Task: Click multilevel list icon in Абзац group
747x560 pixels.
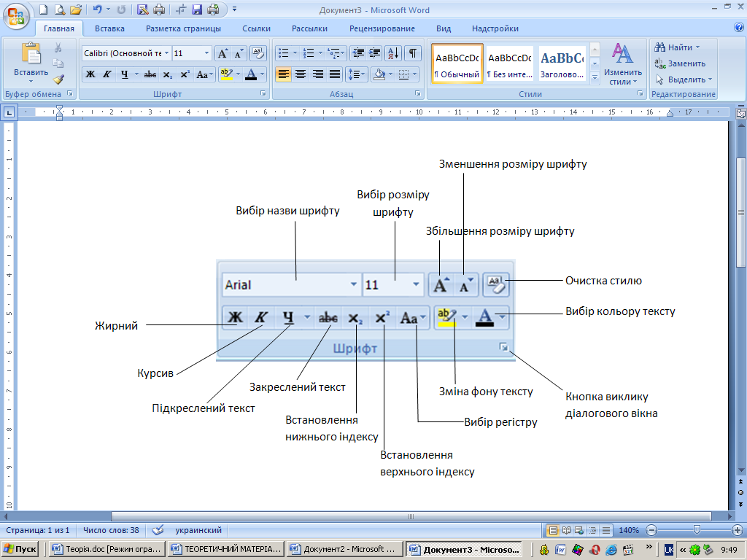Action: [334, 53]
